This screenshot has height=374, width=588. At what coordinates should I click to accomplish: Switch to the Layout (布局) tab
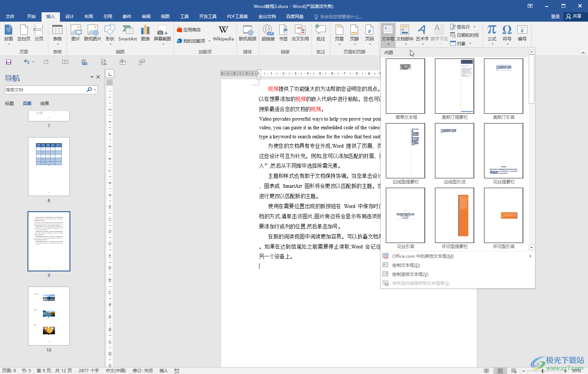pos(89,17)
